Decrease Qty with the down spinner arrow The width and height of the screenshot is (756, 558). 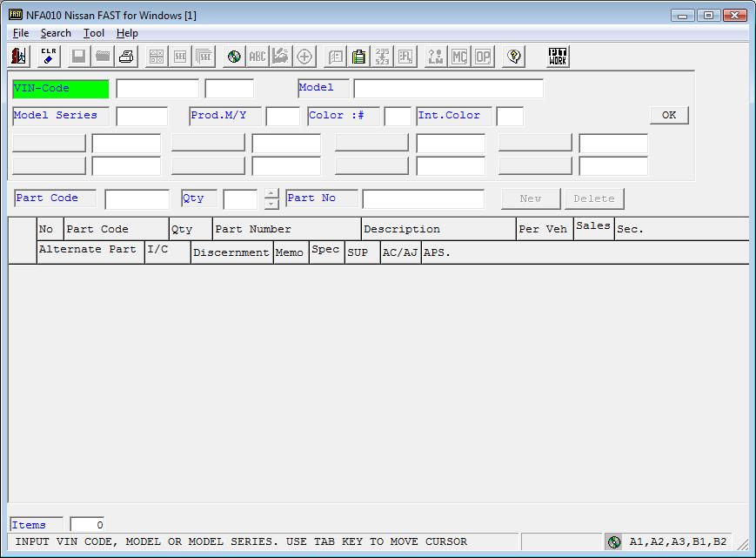pos(271,204)
